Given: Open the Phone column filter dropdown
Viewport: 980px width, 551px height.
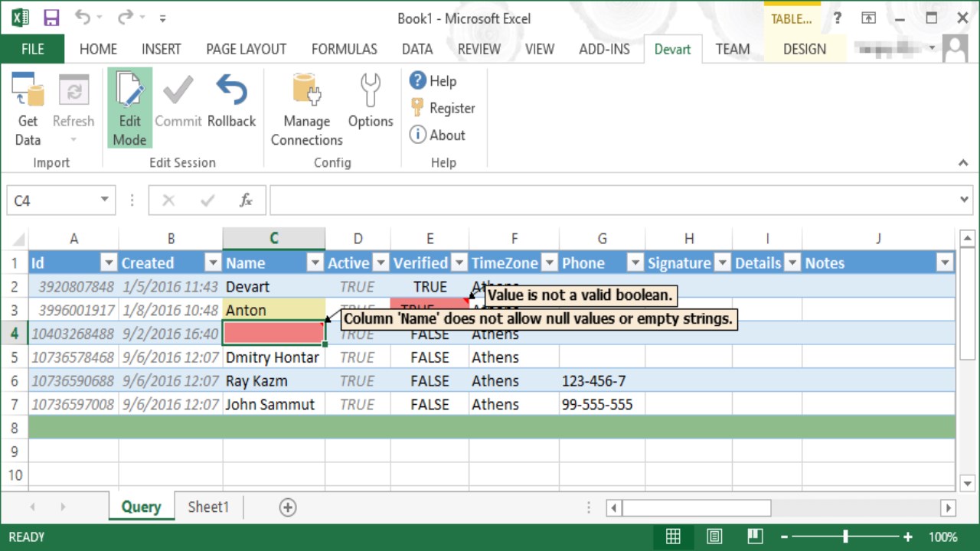Looking at the screenshot, I should [x=635, y=263].
